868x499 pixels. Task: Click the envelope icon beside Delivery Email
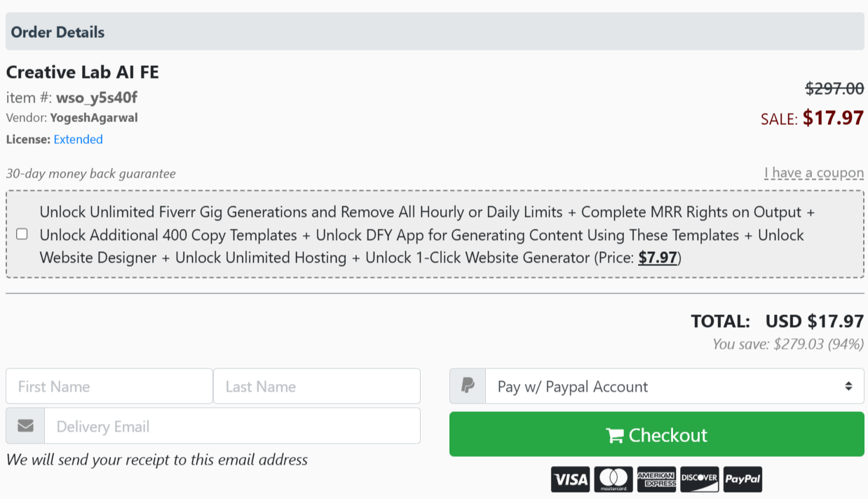coord(25,426)
